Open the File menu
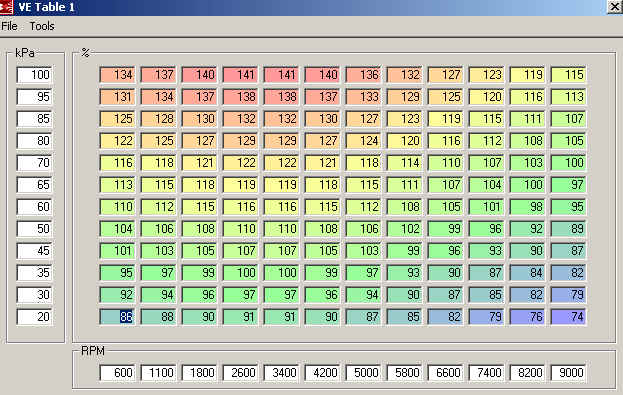623x395 pixels. [9, 26]
